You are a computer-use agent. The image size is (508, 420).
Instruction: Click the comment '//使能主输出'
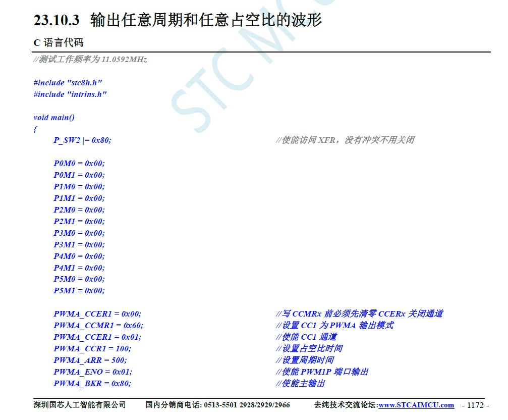301,383
